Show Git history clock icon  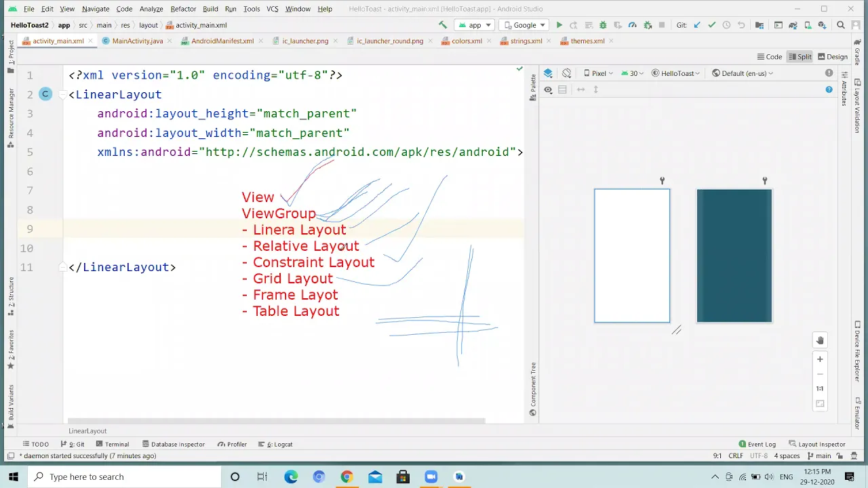click(x=726, y=25)
